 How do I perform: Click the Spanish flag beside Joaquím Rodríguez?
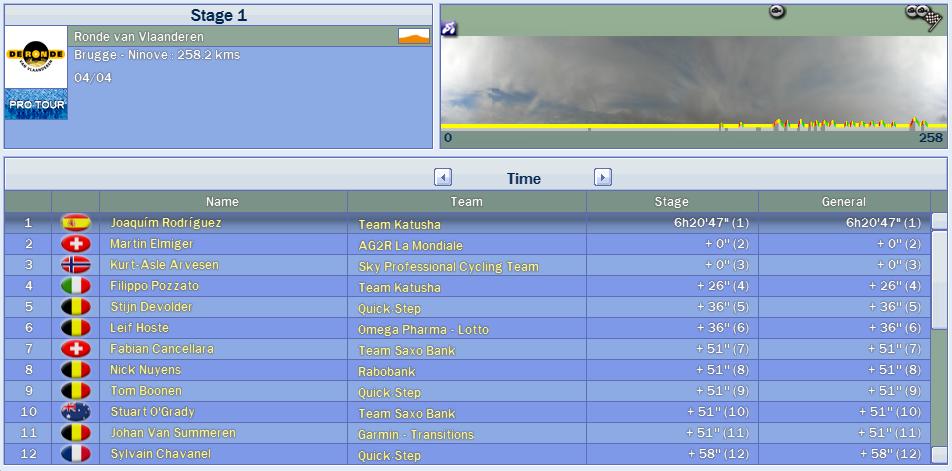coord(76,223)
